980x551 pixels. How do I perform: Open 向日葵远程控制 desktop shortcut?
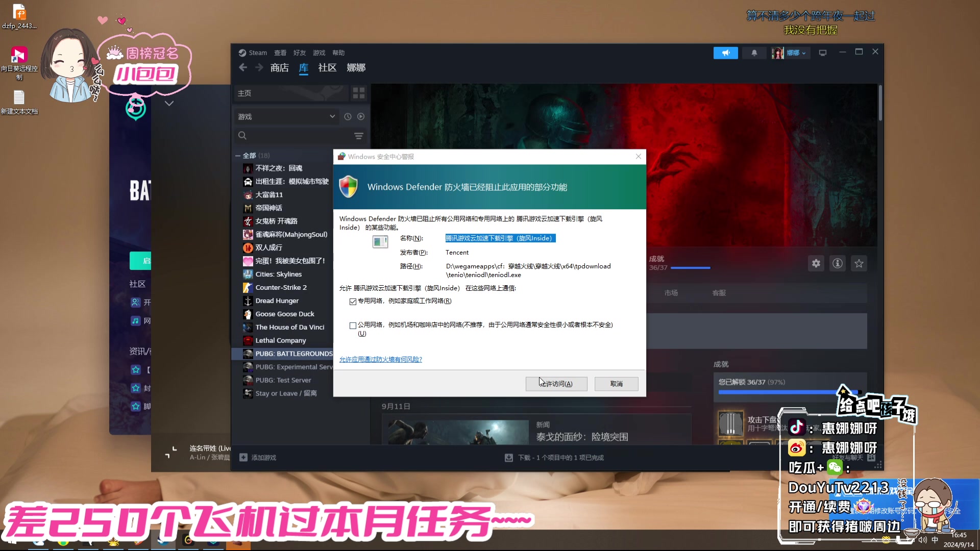[19, 62]
